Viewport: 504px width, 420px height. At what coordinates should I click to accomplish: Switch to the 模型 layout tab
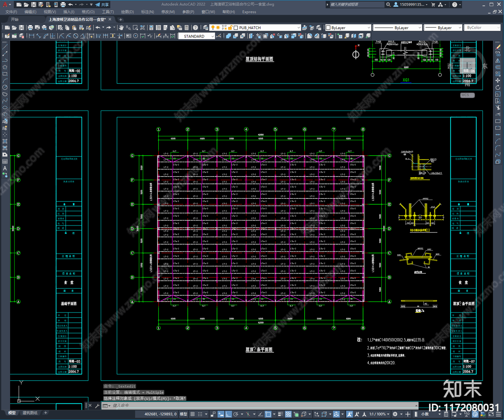(12, 413)
